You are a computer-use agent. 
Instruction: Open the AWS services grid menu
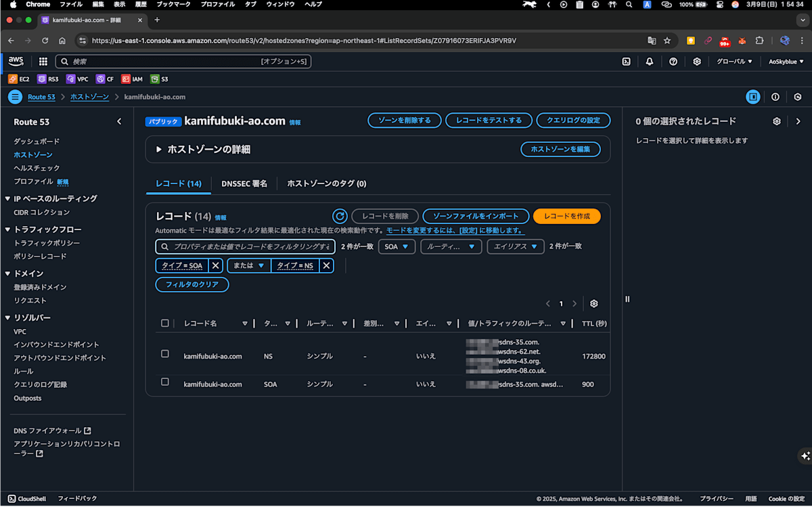42,61
